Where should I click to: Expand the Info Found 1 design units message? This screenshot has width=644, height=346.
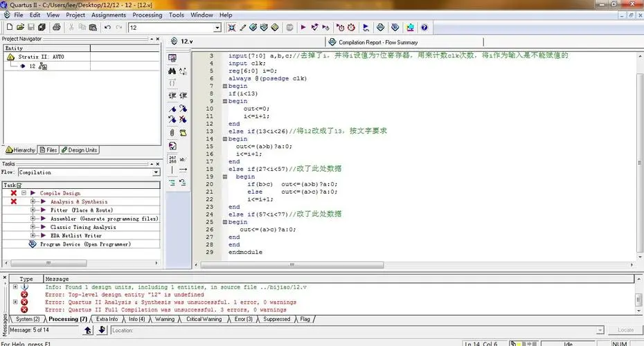click(15, 287)
